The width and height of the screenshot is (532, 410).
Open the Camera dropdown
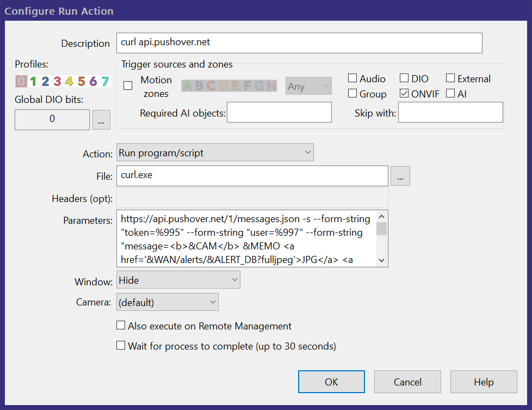point(167,302)
